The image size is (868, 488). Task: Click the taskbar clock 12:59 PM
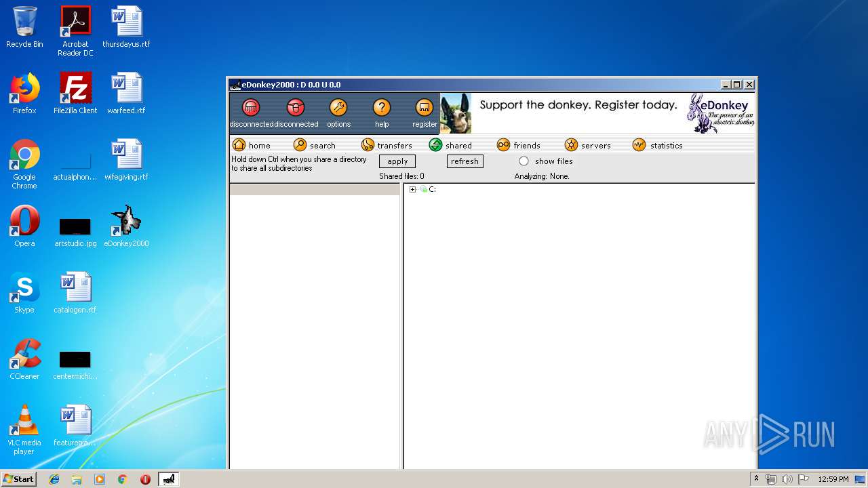pos(833,479)
